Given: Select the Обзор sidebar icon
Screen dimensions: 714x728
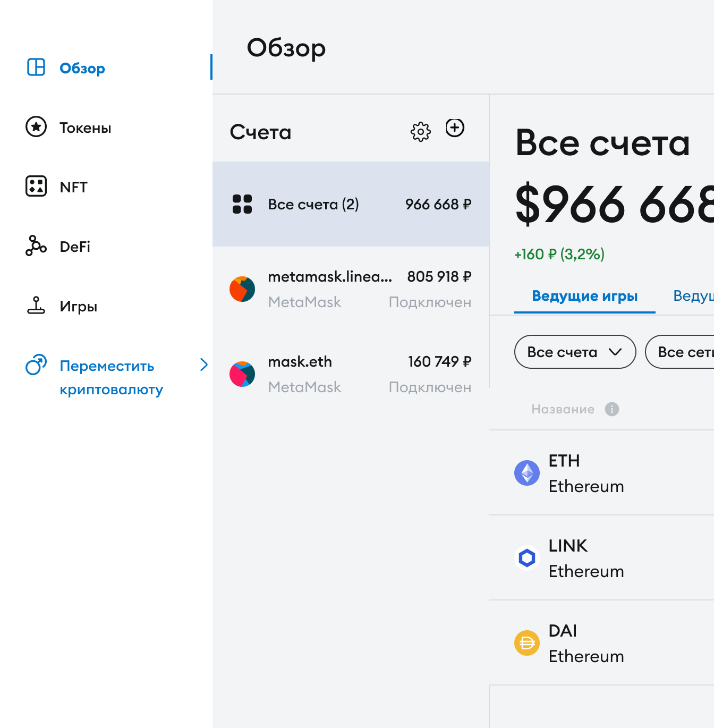Looking at the screenshot, I should click(35, 67).
